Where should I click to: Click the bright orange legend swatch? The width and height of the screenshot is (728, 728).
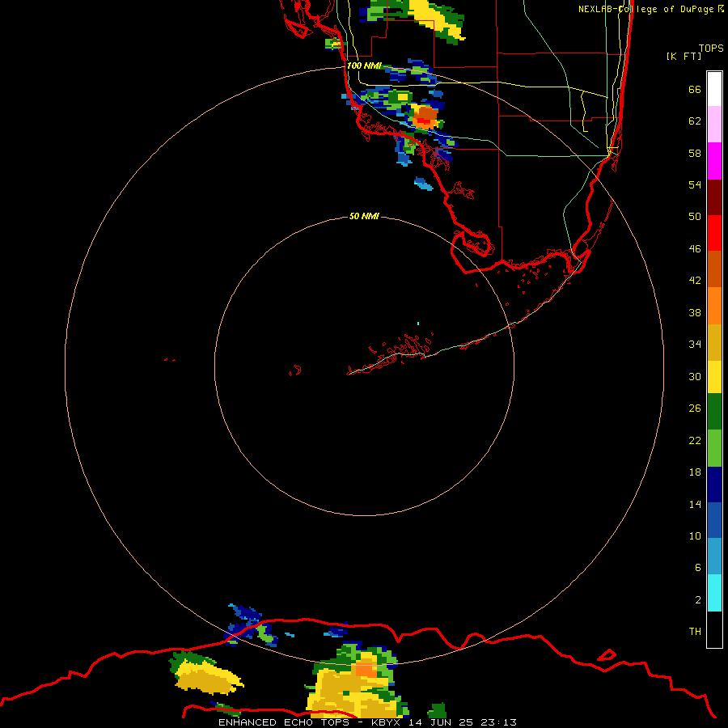[x=714, y=306]
